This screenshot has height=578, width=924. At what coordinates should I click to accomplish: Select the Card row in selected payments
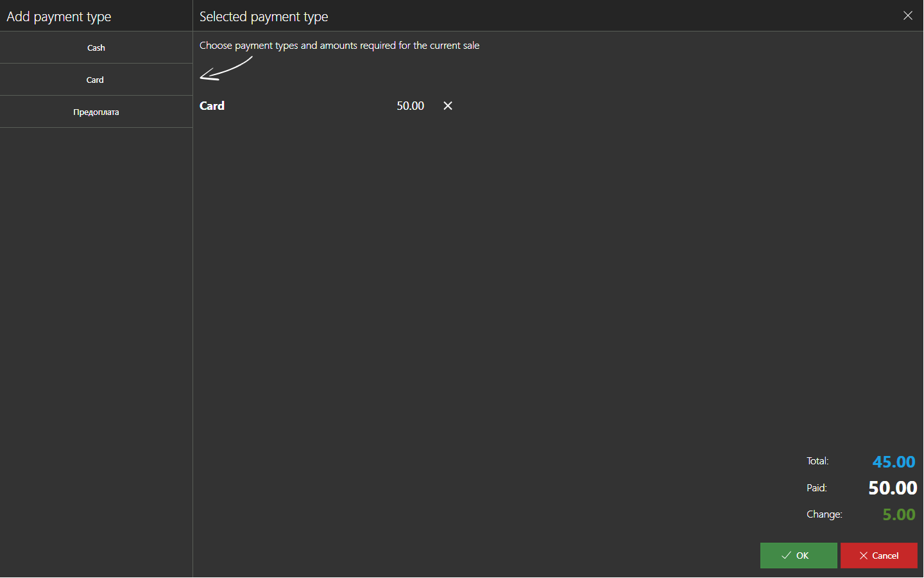point(212,106)
